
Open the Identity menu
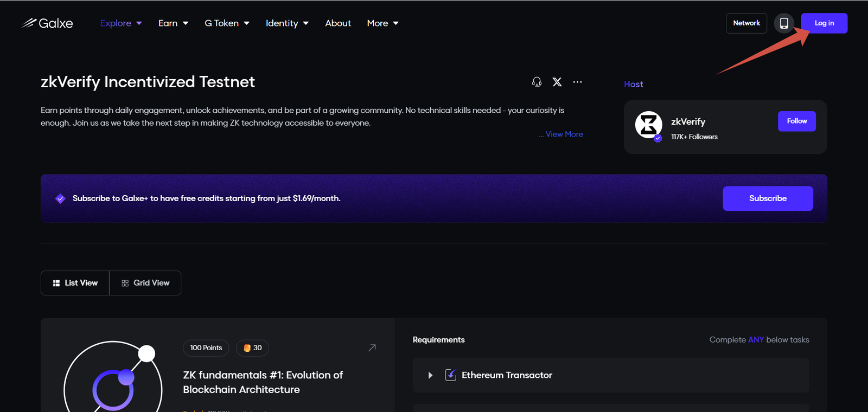point(287,23)
